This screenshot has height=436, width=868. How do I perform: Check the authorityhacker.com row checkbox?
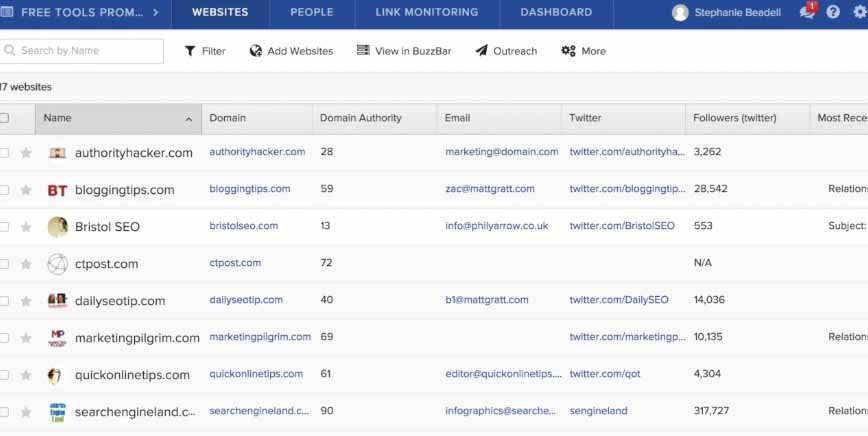tap(4, 153)
